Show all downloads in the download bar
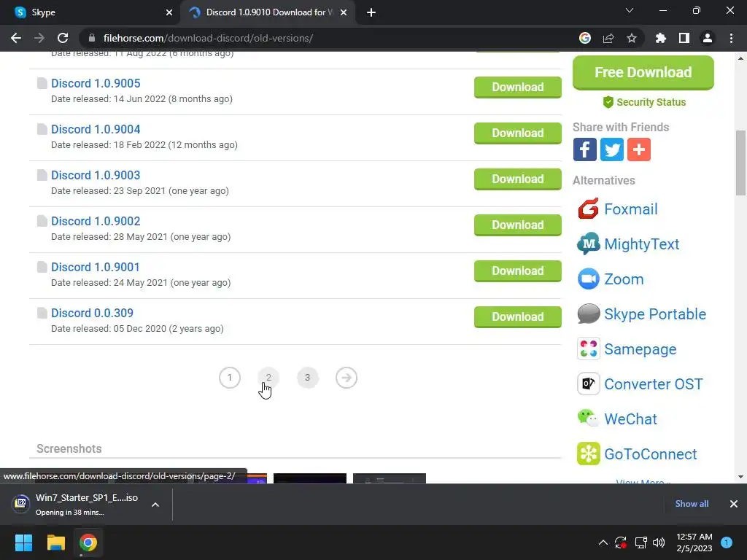 692,504
